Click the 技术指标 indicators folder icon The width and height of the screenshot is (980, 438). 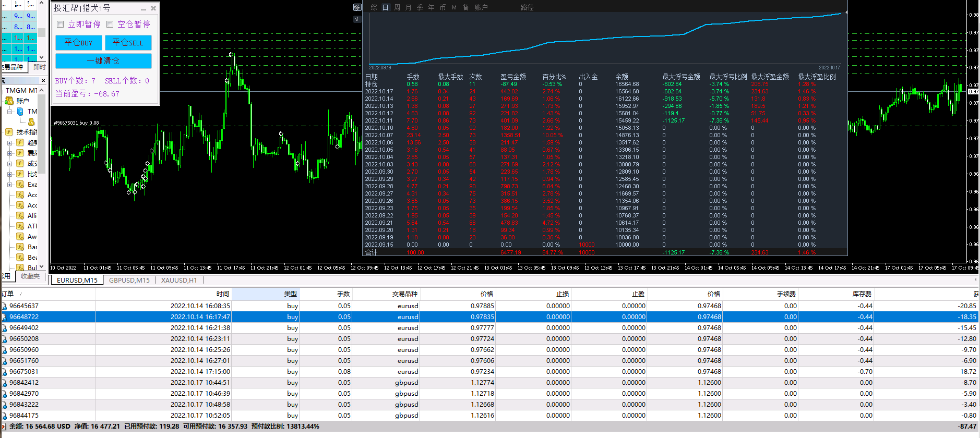[x=9, y=132]
